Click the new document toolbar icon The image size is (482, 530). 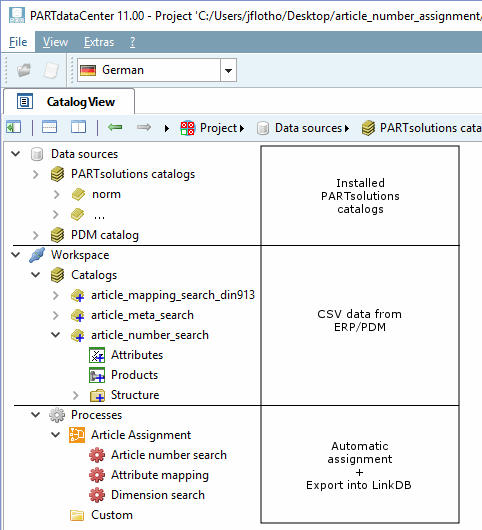(x=51, y=70)
